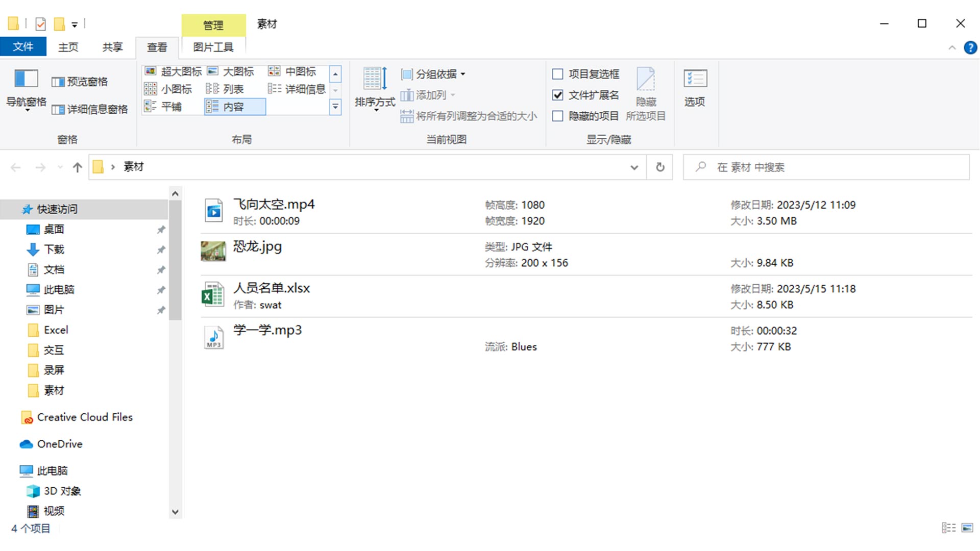Click the Options (选项) icon in the ribbon
This screenshot has height=551, width=980.
click(694, 80)
